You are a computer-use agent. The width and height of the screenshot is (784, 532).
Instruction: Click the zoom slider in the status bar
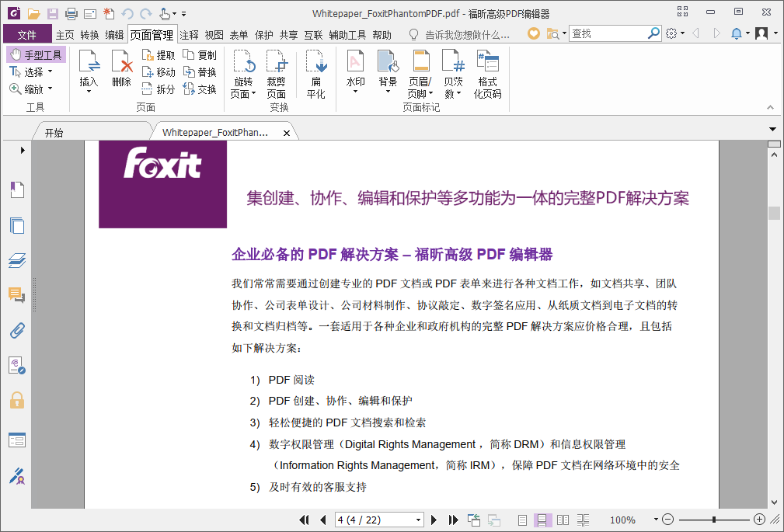[713, 520]
